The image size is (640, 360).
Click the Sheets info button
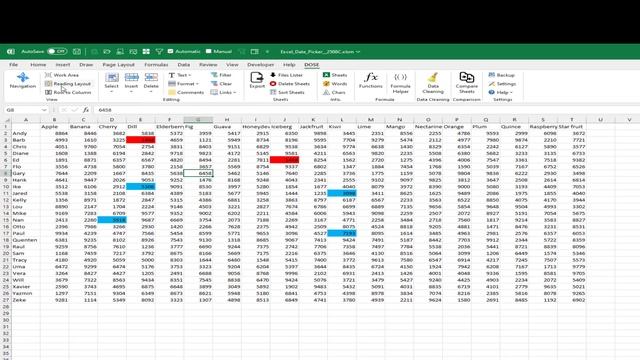coord(335,75)
